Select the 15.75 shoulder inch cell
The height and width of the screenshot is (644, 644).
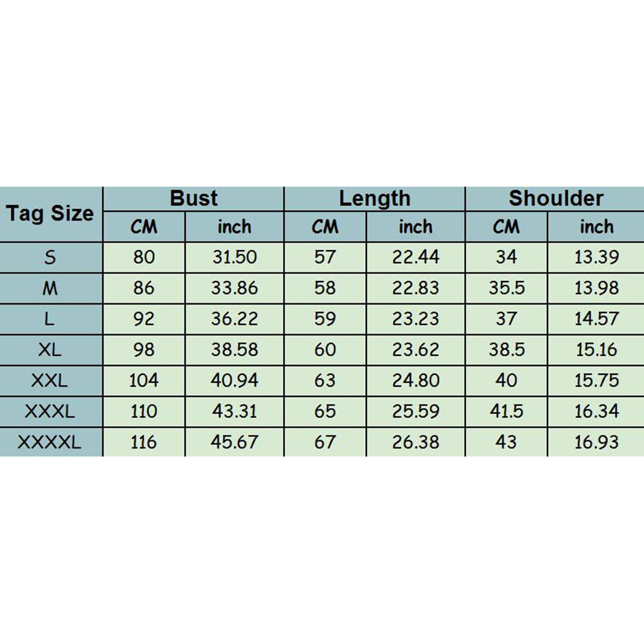pos(596,380)
